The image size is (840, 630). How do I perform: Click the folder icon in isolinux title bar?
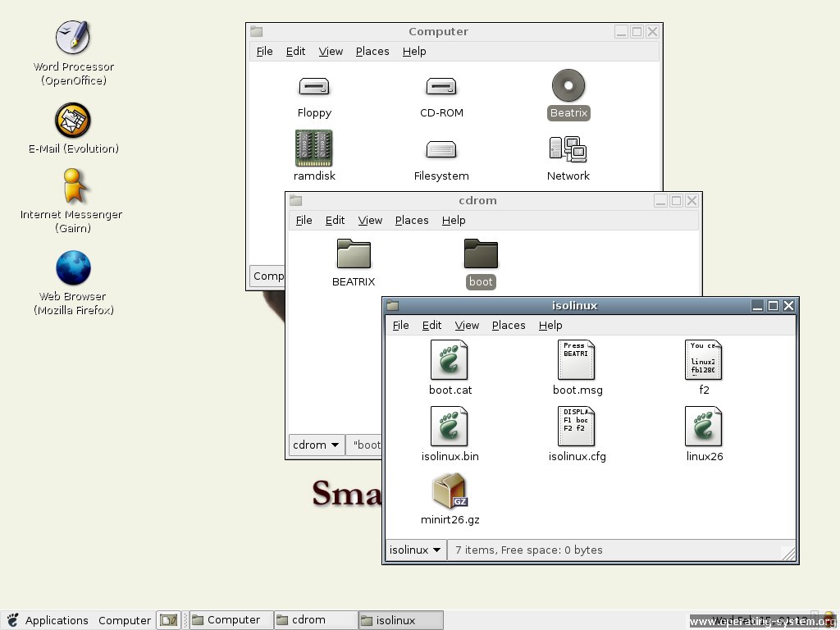pyautogui.click(x=393, y=305)
